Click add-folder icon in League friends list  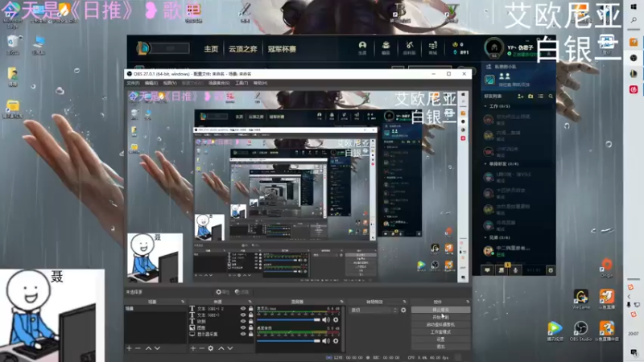(530, 96)
